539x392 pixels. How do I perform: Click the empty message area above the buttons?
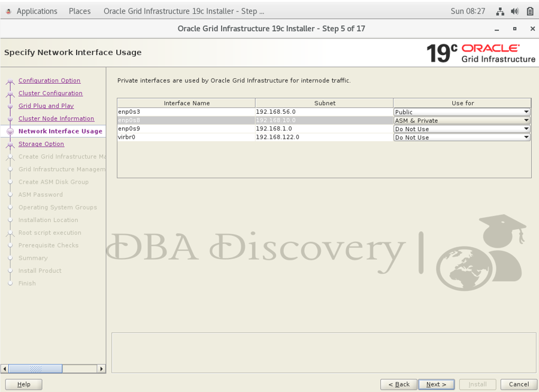324,353
